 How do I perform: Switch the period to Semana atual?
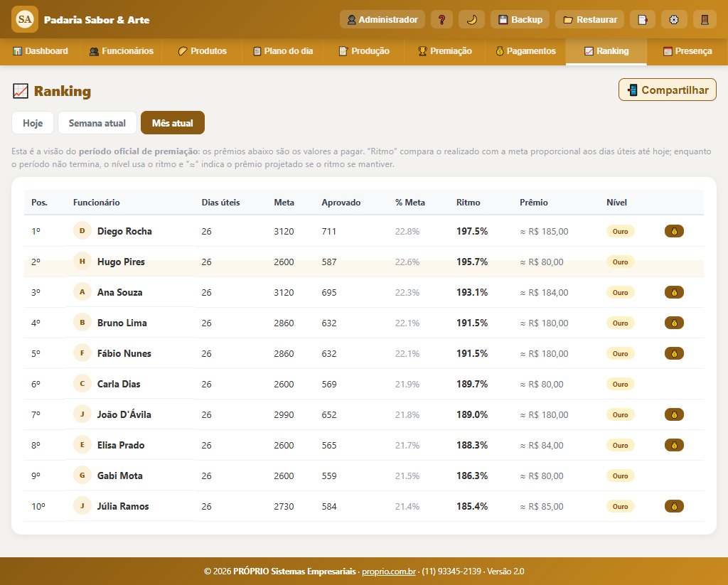pos(97,123)
